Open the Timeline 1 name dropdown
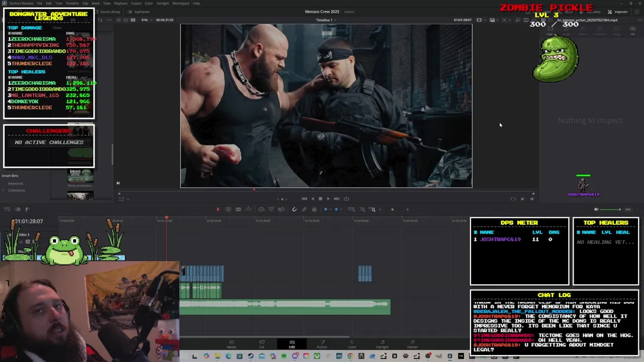The height and width of the screenshot is (362, 644). point(326,20)
